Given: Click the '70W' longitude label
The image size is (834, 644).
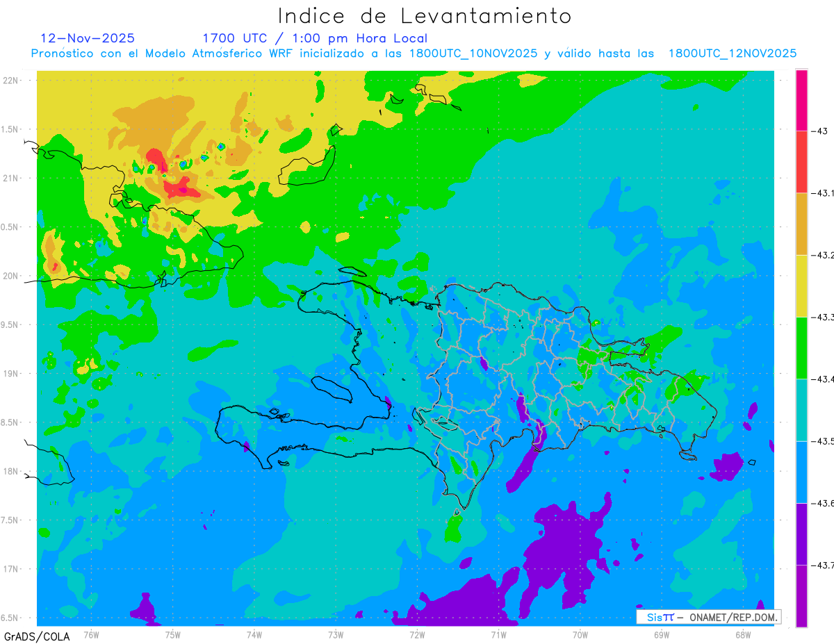Looking at the screenshot, I should point(580,634).
